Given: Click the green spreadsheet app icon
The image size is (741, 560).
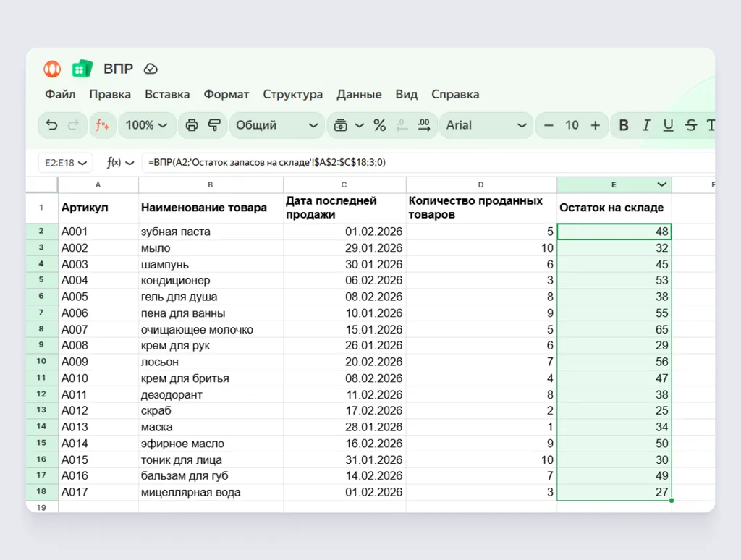Looking at the screenshot, I should coord(82,69).
